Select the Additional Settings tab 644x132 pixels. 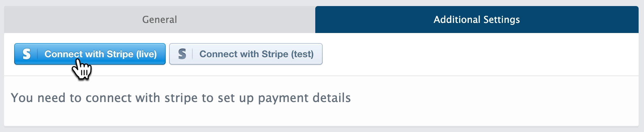pyautogui.click(x=477, y=20)
